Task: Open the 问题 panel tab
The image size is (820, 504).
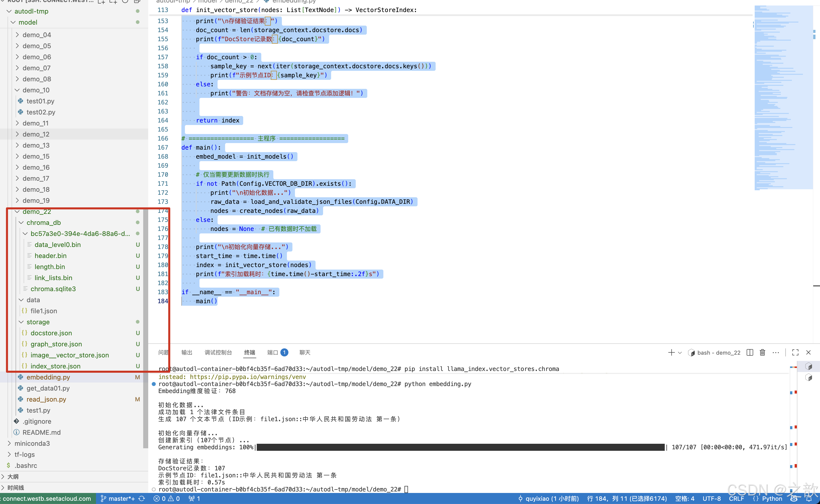Action: click(164, 352)
